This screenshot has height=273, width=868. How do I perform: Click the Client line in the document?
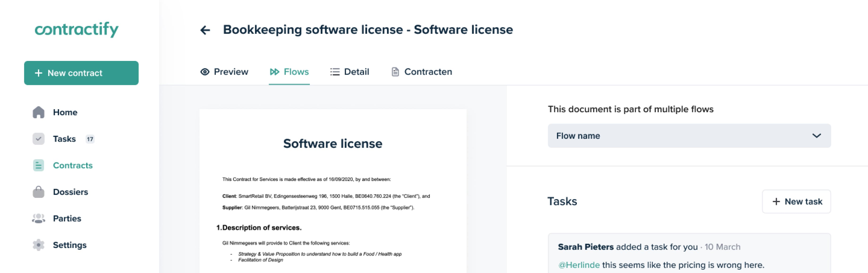coord(326,196)
